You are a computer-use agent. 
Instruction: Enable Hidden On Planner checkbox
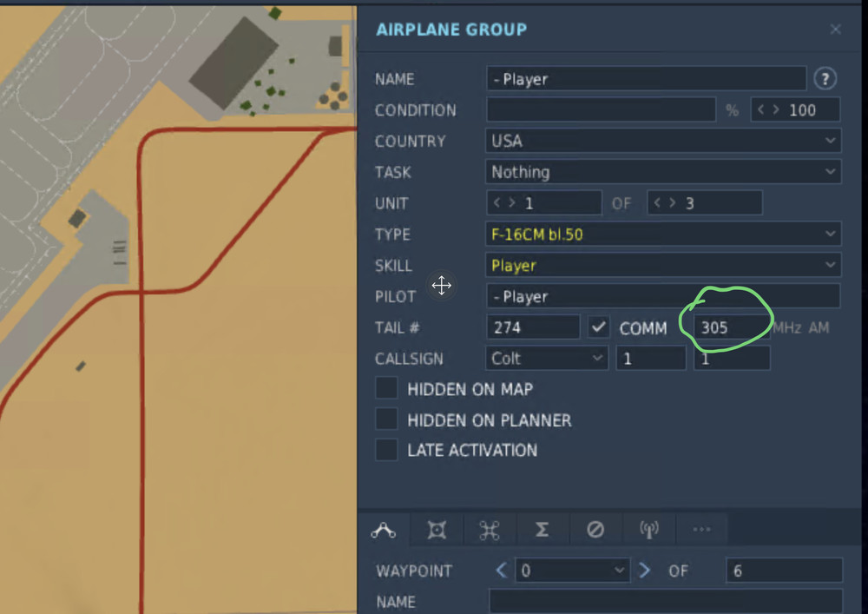(x=386, y=419)
